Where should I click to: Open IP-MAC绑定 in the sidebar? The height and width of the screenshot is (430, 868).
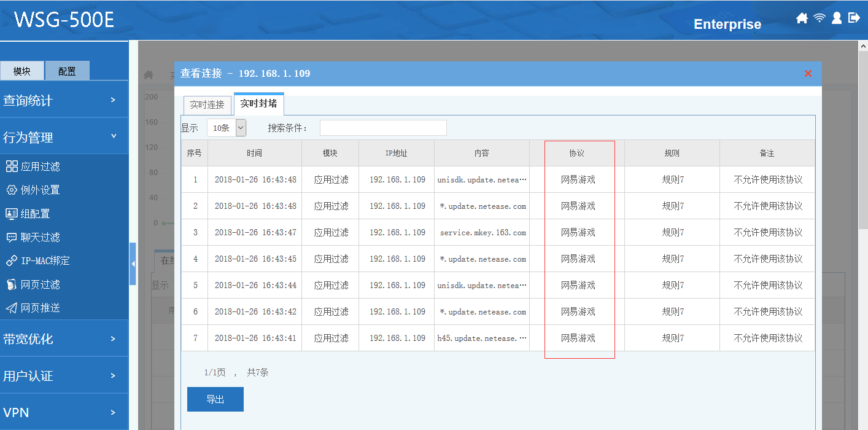(45, 260)
